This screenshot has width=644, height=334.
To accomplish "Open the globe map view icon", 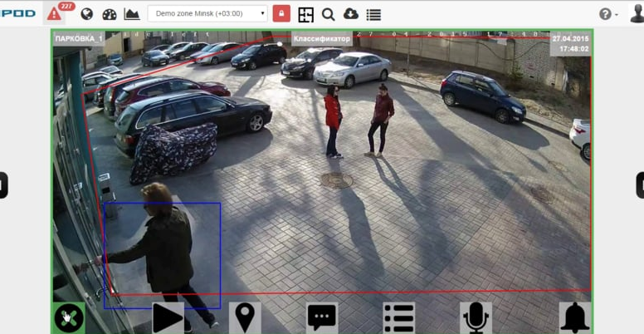I will coord(86,14).
